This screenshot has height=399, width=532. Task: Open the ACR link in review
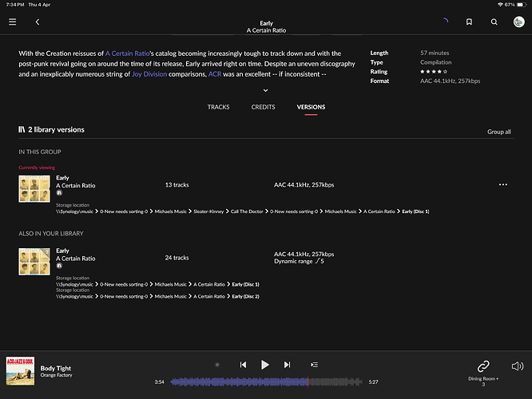(x=215, y=74)
